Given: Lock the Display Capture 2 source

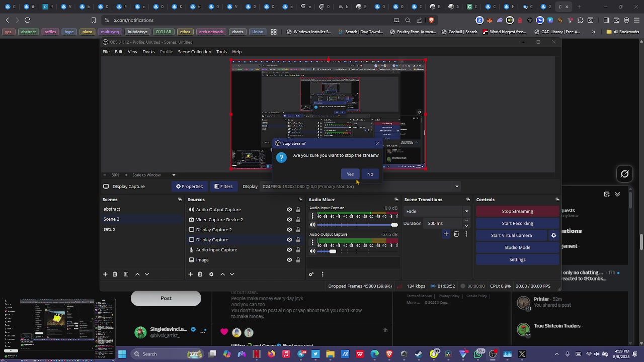Looking at the screenshot, I should point(298,230).
